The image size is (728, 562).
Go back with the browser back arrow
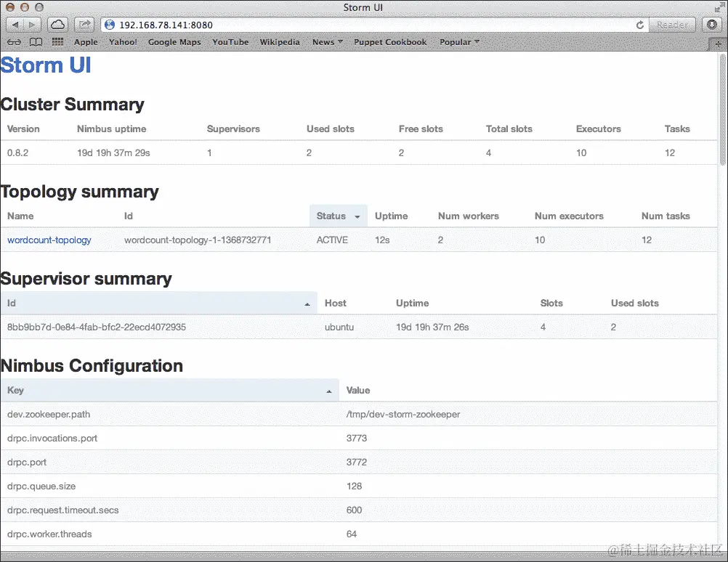pyautogui.click(x=15, y=25)
